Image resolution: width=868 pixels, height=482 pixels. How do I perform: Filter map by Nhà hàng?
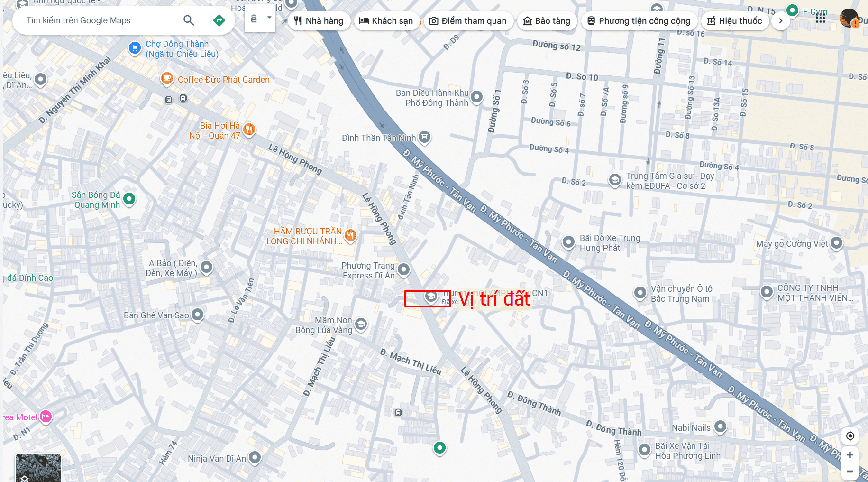(319, 21)
